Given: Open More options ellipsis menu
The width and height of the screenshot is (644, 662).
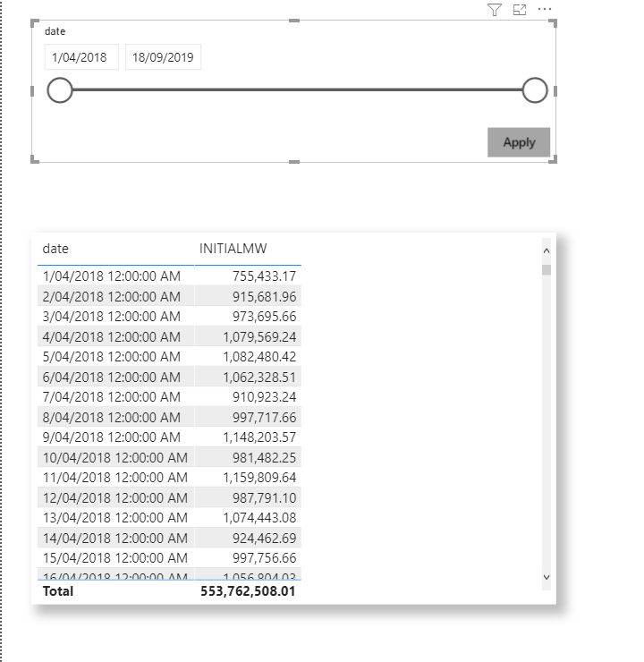Looking at the screenshot, I should pyautogui.click(x=545, y=10).
